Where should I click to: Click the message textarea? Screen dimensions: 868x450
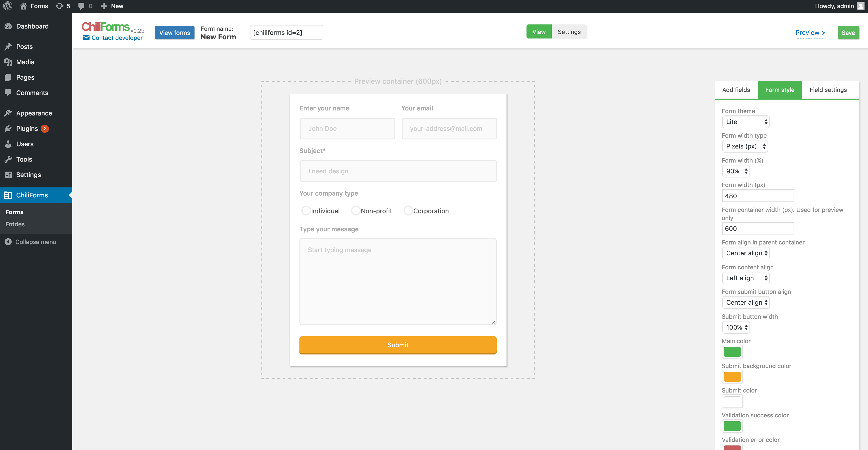click(x=398, y=281)
